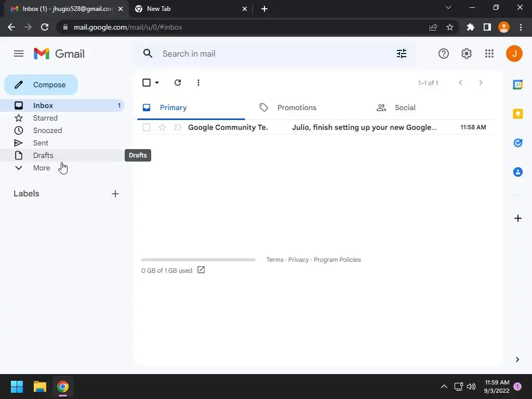Go back in browser

(x=11, y=27)
